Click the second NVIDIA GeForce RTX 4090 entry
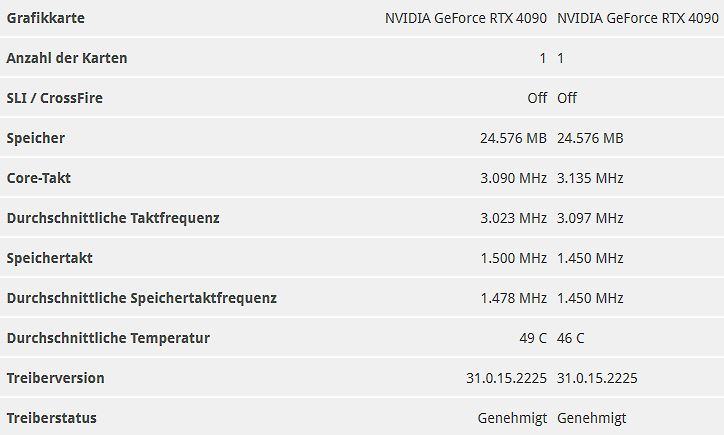 638,18
